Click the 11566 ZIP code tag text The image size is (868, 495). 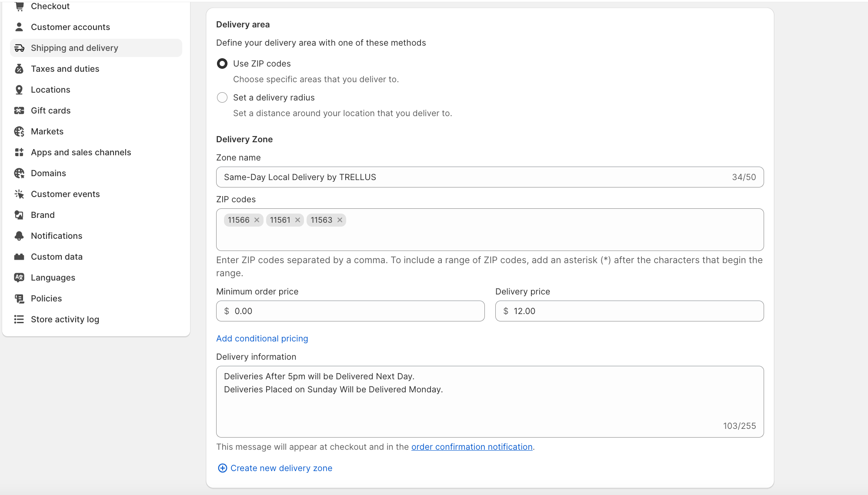click(239, 220)
